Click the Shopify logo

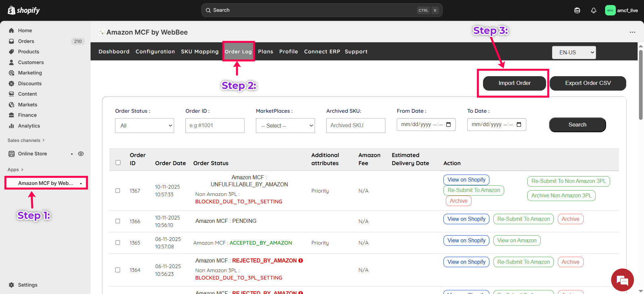point(23,10)
